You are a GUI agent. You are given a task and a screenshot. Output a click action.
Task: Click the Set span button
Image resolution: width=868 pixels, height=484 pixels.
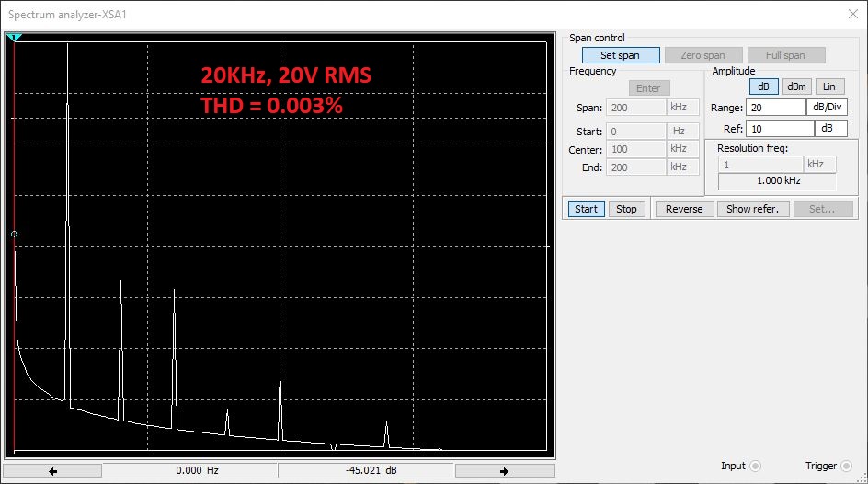(621, 55)
